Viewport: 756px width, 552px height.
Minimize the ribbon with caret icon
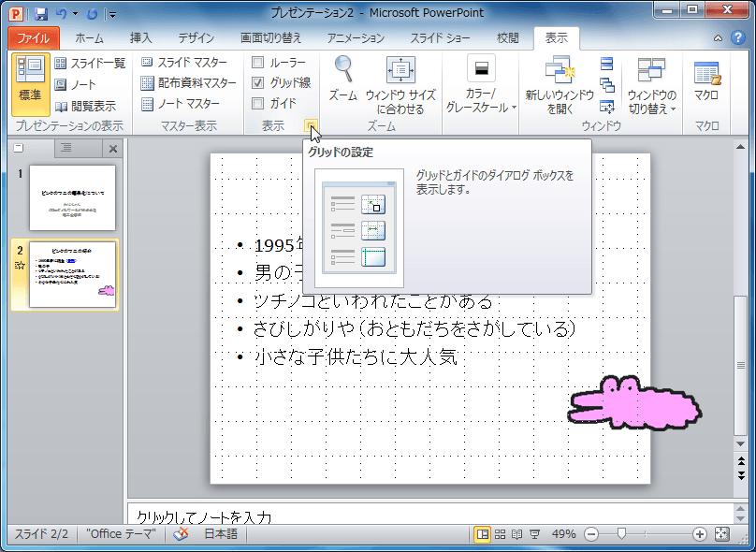click(x=718, y=38)
